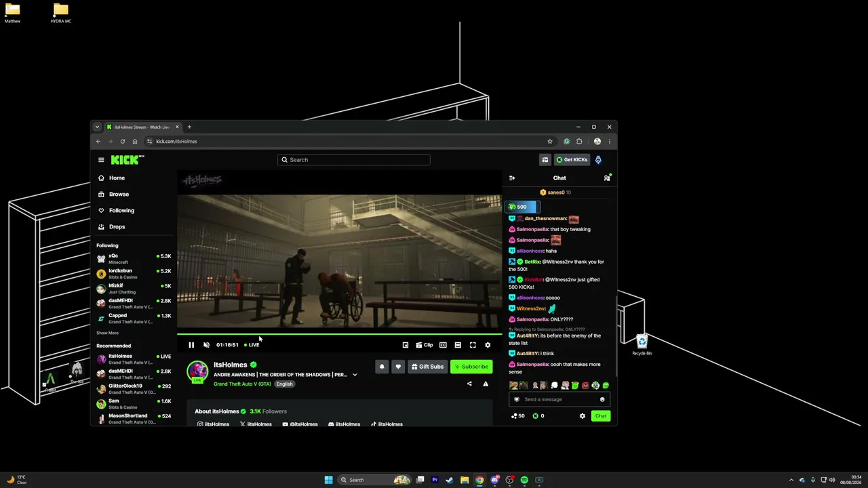This screenshot has width=868, height=488.
Task: Open itsHolmes profile avatar
Action: [x=197, y=371]
